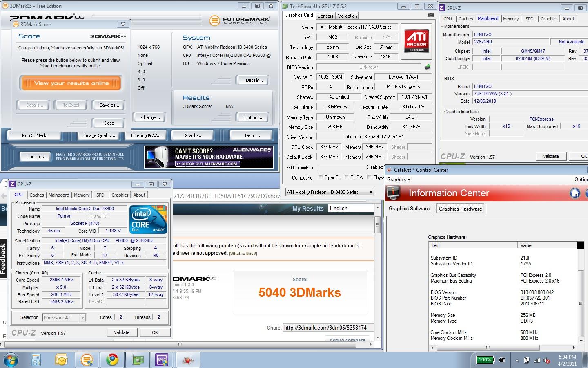This screenshot has height=368, width=588.
Task: Switch to GPU-Z Sensors tab
Action: 325,16
